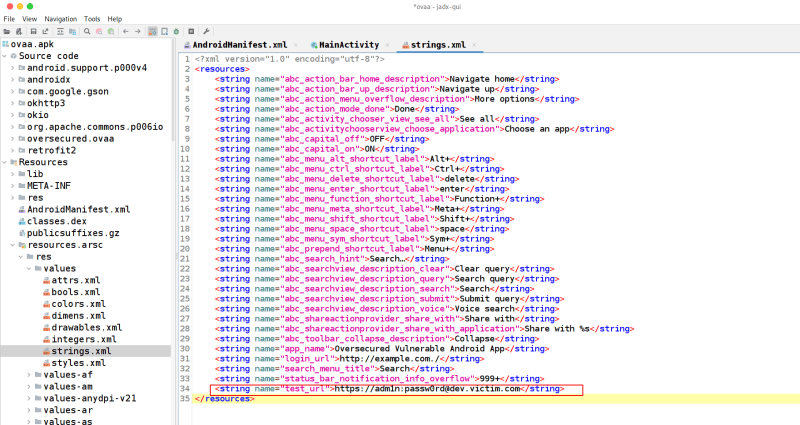Expand the com.google.gson package
800x425 pixels.
(x=13, y=91)
